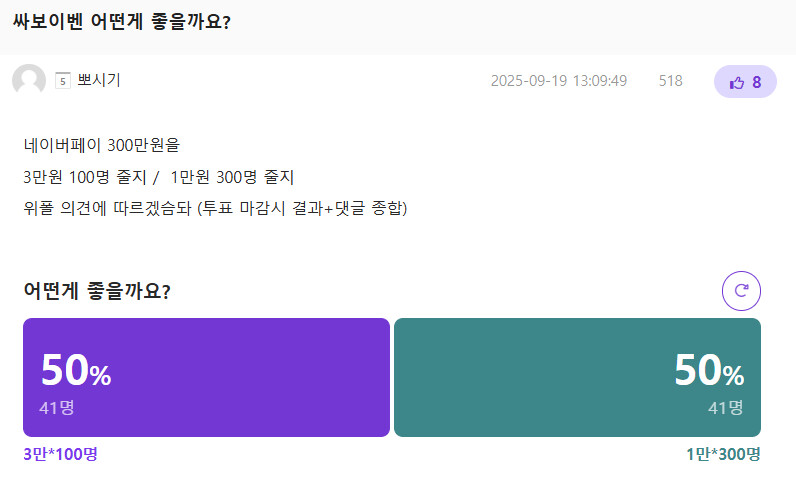Viewport: 796px width, 482px height.
Task: Click the level 5 badge icon
Action: pyautogui.click(x=63, y=81)
